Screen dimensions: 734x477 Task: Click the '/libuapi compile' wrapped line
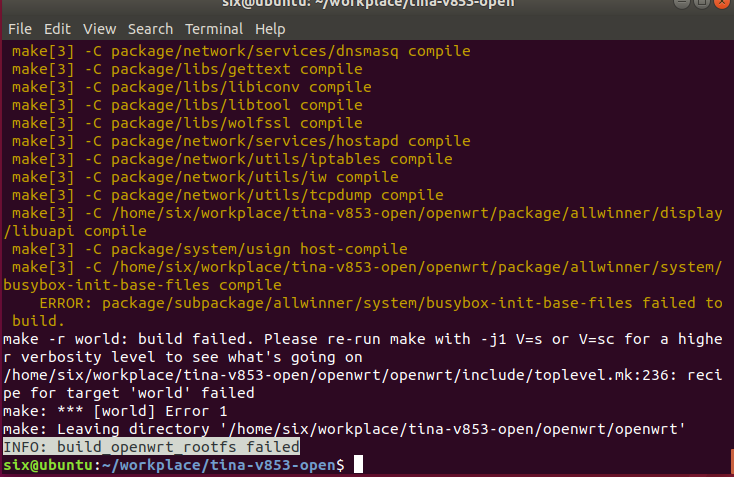[75, 231]
